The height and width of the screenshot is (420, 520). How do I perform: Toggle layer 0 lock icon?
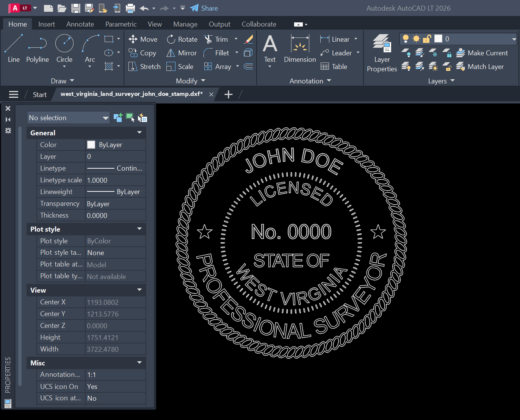click(x=427, y=39)
